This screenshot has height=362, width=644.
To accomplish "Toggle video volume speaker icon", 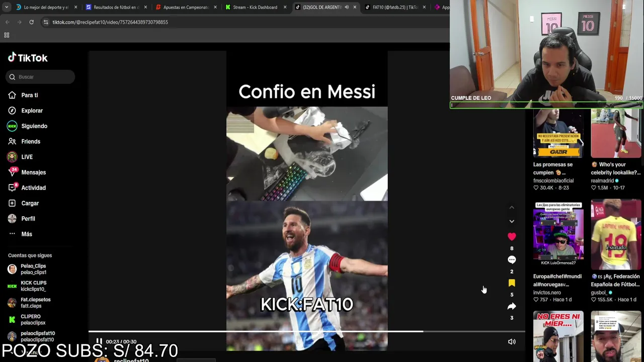I will coord(512,342).
